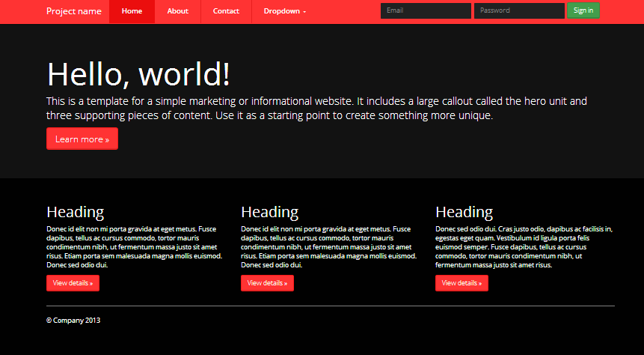Select the left column Heading title

click(x=75, y=212)
